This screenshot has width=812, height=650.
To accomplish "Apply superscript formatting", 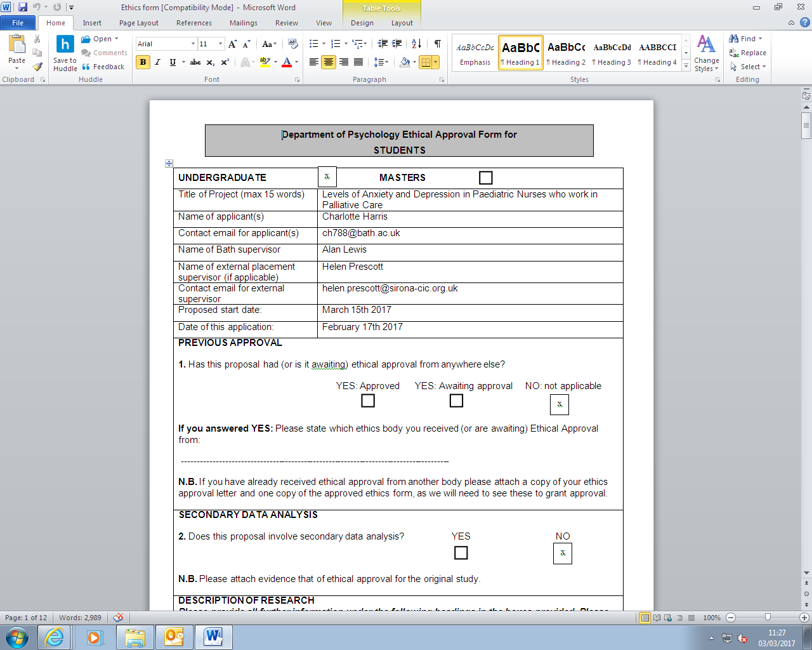I will (x=225, y=62).
